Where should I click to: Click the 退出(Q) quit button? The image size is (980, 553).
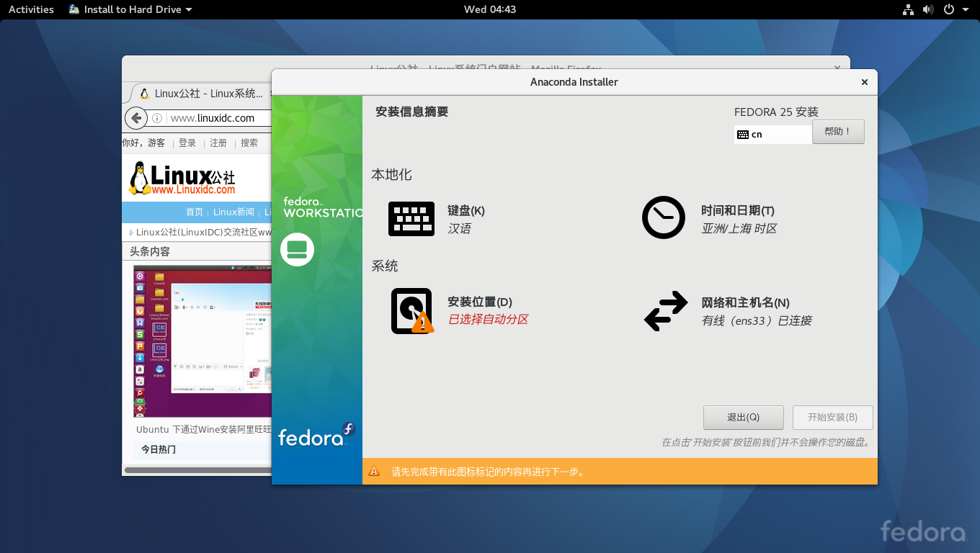pos(743,418)
